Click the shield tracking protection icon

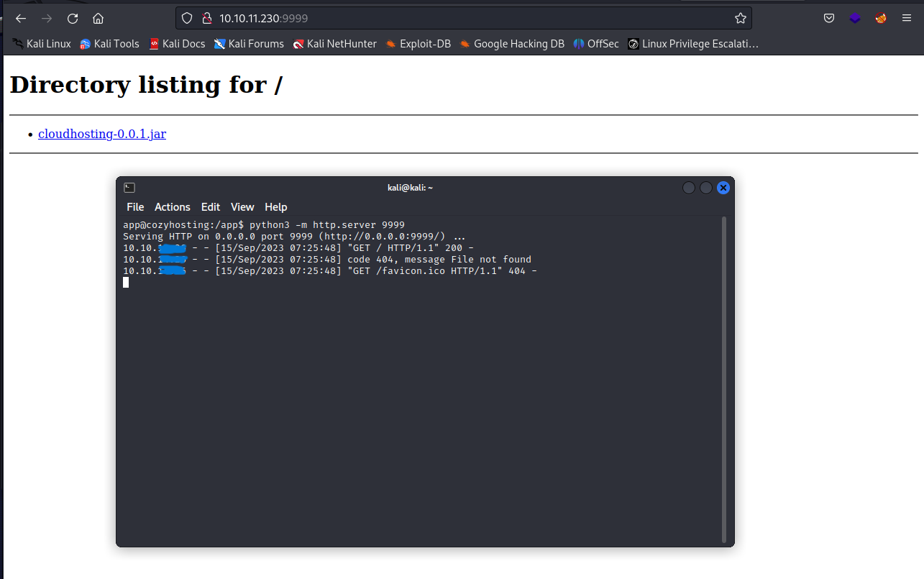point(187,18)
